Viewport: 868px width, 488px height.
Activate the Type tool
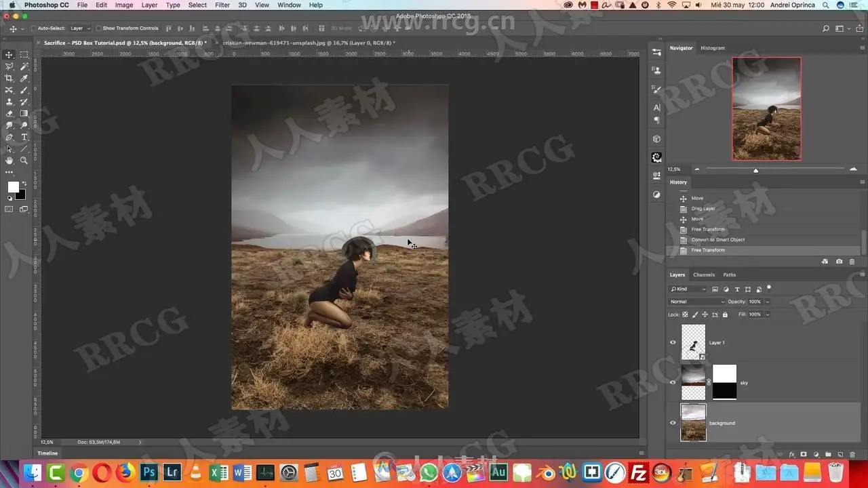point(24,137)
